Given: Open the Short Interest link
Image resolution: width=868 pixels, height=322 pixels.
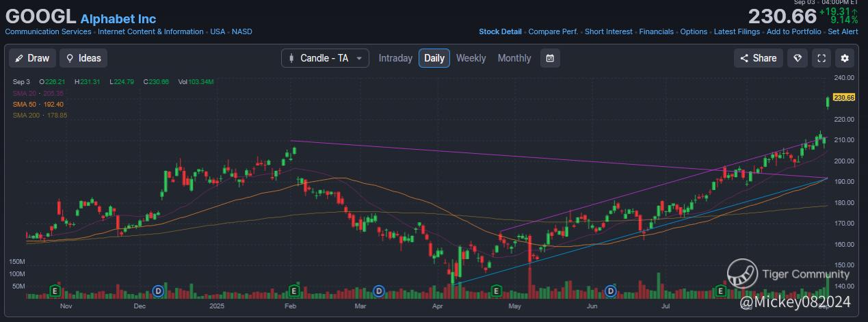Looking at the screenshot, I should pos(609,31).
